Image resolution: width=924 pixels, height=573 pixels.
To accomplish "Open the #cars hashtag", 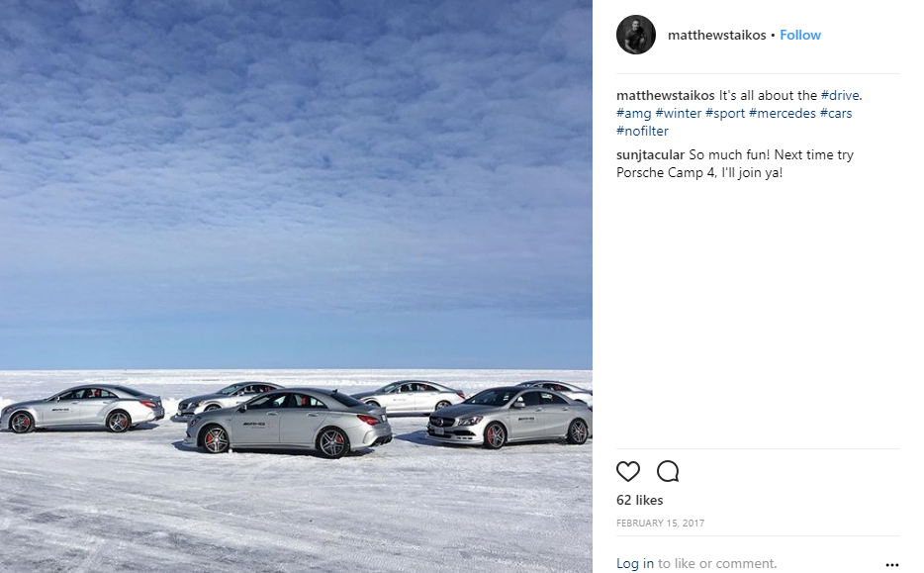I will [836, 113].
